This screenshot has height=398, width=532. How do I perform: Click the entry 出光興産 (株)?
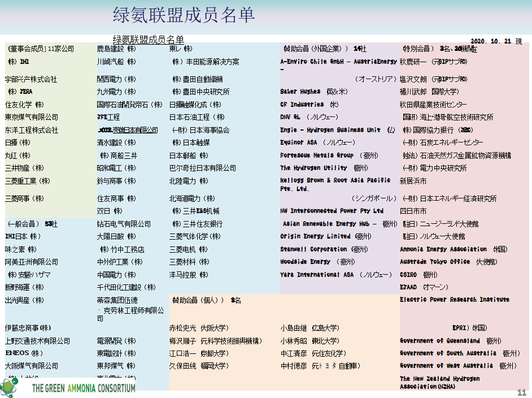coord(24,301)
